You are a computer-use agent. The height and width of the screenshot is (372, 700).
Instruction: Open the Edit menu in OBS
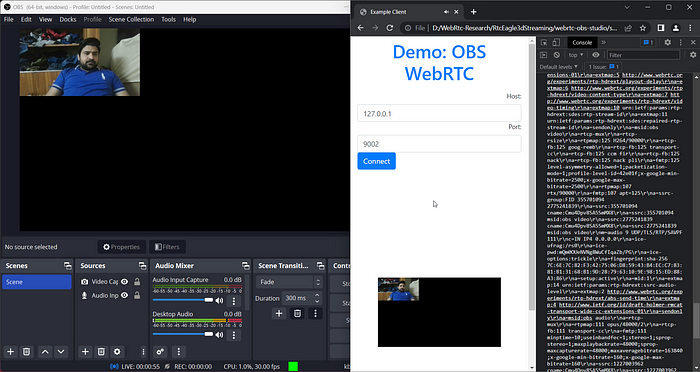coord(26,19)
